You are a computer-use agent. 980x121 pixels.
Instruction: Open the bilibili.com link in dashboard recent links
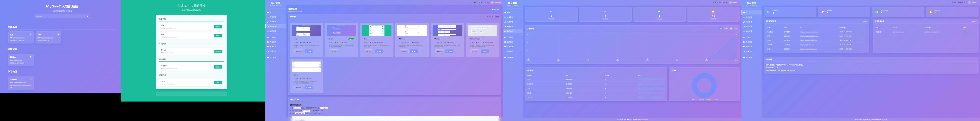pos(808,40)
